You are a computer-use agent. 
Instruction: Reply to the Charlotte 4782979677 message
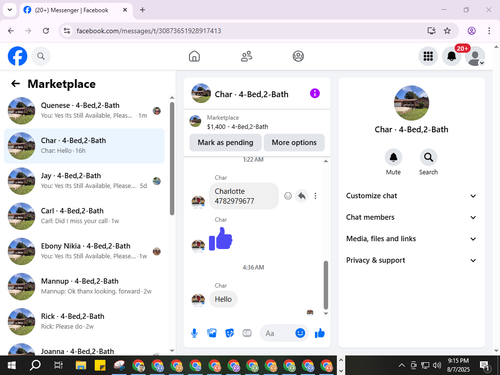(x=302, y=196)
